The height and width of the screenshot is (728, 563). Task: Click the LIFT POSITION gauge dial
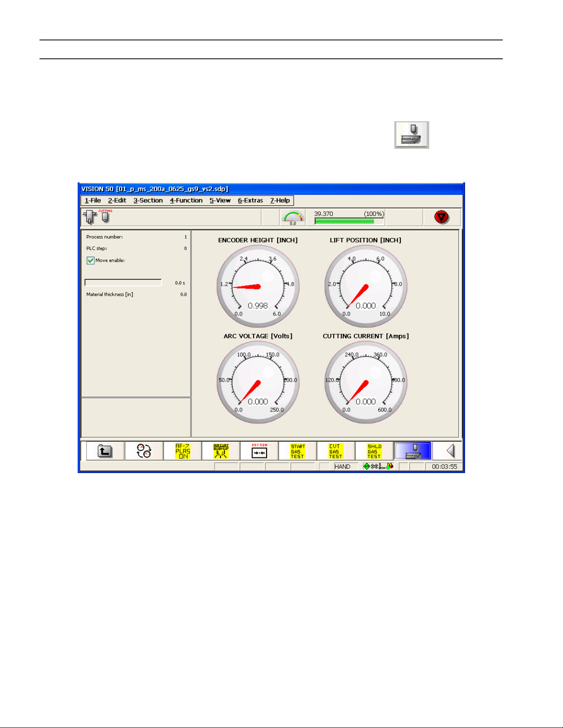366,286
